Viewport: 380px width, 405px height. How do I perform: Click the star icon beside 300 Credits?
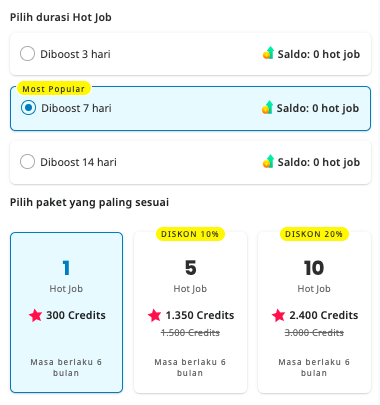coord(35,315)
